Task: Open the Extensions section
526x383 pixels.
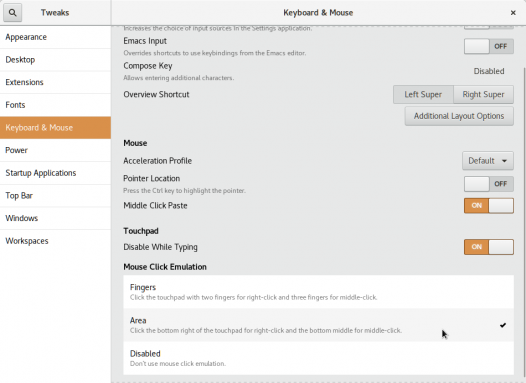Action: [55, 82]
